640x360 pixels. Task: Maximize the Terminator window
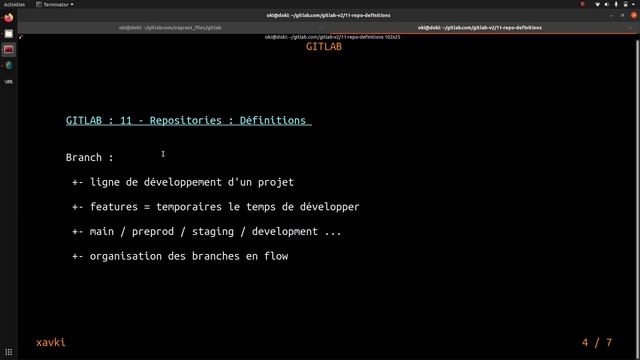click(x=622, y=16)
